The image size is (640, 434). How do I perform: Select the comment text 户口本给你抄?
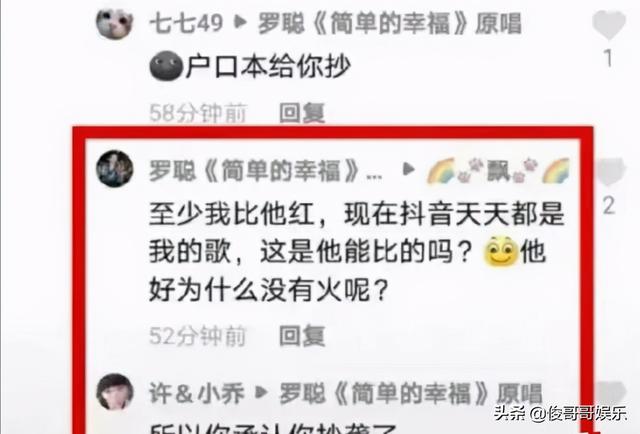point(268,66)
